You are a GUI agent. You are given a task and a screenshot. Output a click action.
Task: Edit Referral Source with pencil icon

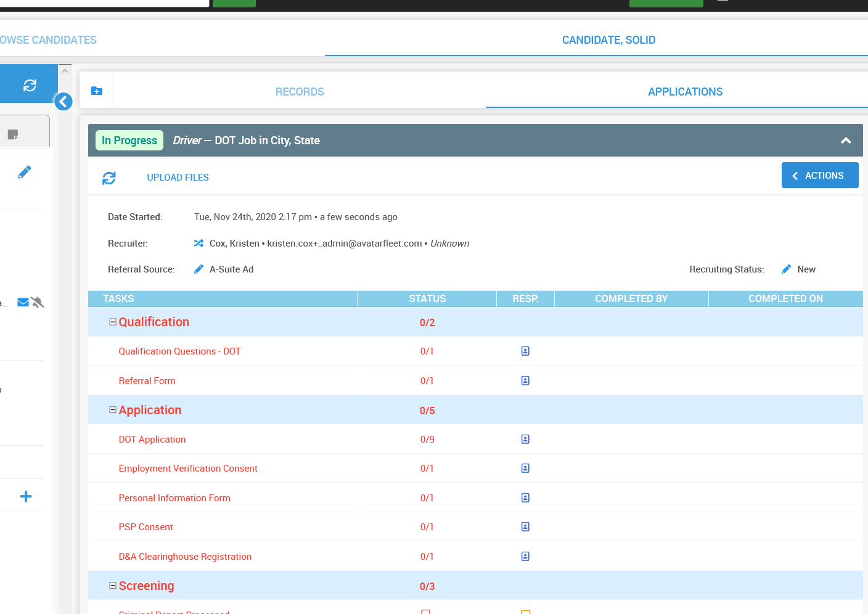[199, 269]
